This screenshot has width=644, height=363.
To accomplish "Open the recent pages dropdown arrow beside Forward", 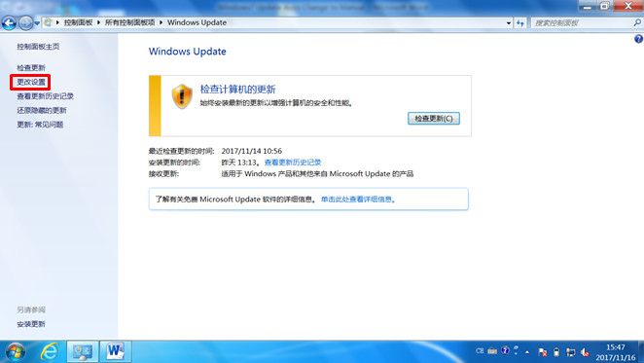I will point(37,23).
